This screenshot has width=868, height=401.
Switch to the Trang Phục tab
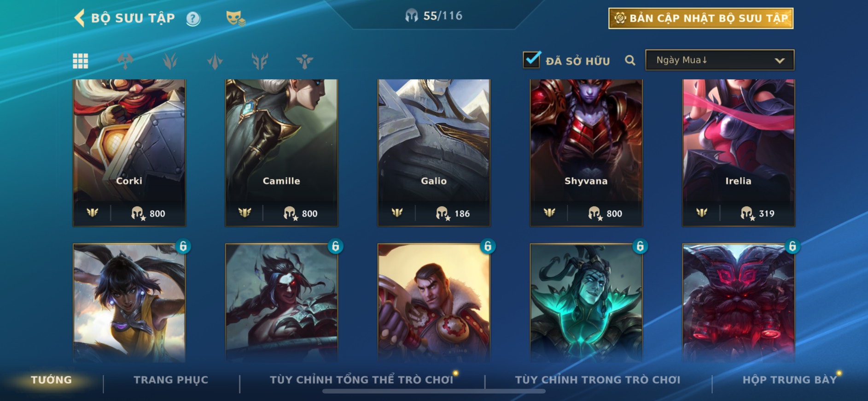click(x=171, y=380)
